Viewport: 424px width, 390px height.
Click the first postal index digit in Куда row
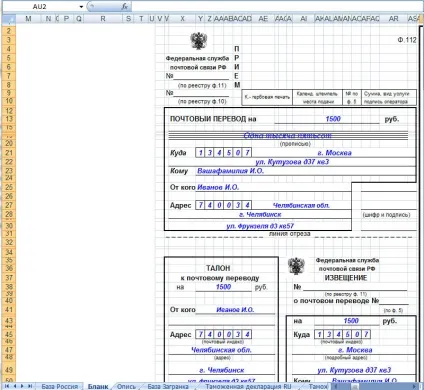click(x=200, y=153)
